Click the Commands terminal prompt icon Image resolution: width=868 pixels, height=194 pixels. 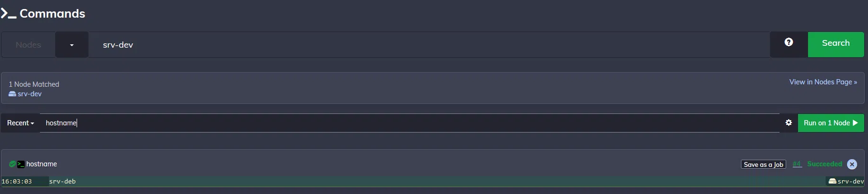(9, 14)
